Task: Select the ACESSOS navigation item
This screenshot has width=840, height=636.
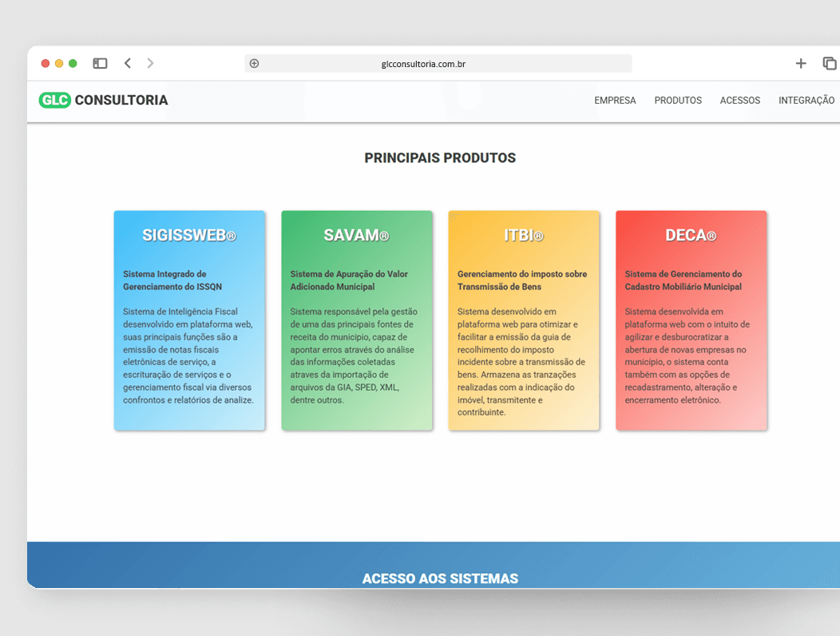Action: click(739, 100)
